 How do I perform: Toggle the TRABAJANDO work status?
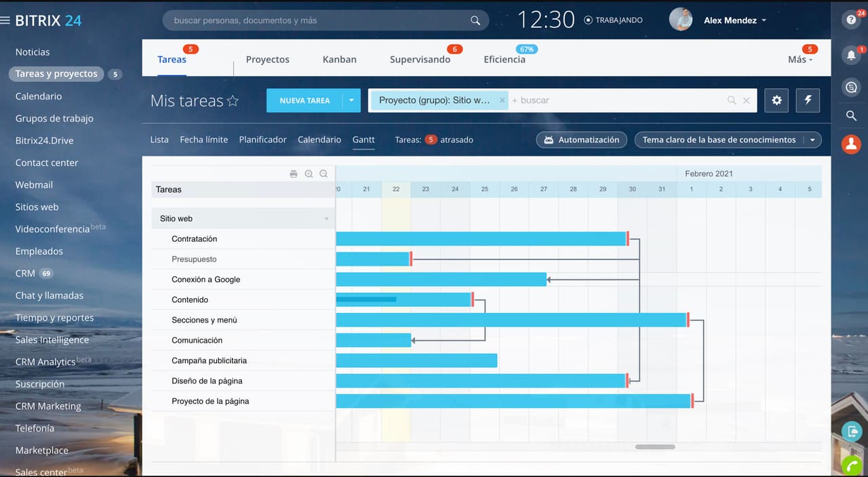click(613, 20)
